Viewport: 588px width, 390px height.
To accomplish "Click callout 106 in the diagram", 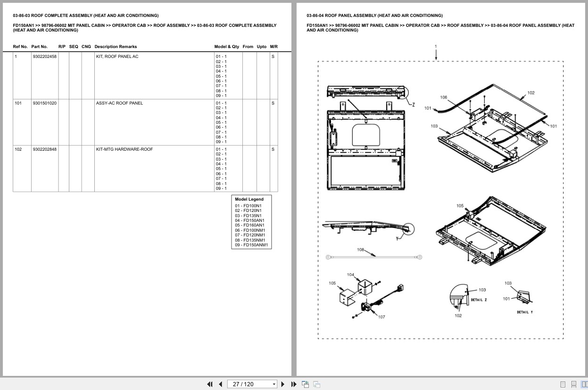I will click(444, 97).
